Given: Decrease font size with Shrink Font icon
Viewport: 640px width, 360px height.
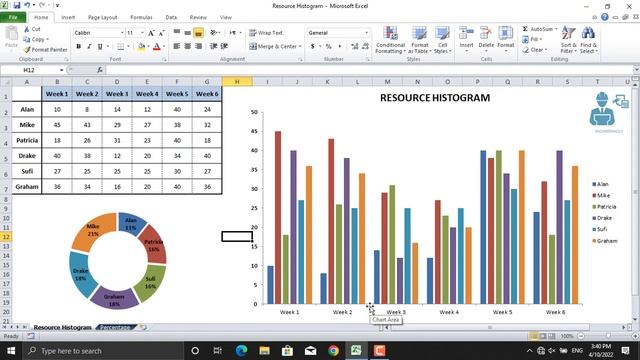Looking at the screenshot, I should click(161, 33).
